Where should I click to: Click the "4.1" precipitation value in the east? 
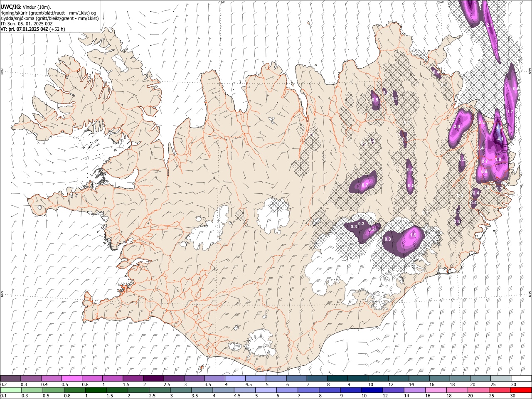(x=500, y=139)
